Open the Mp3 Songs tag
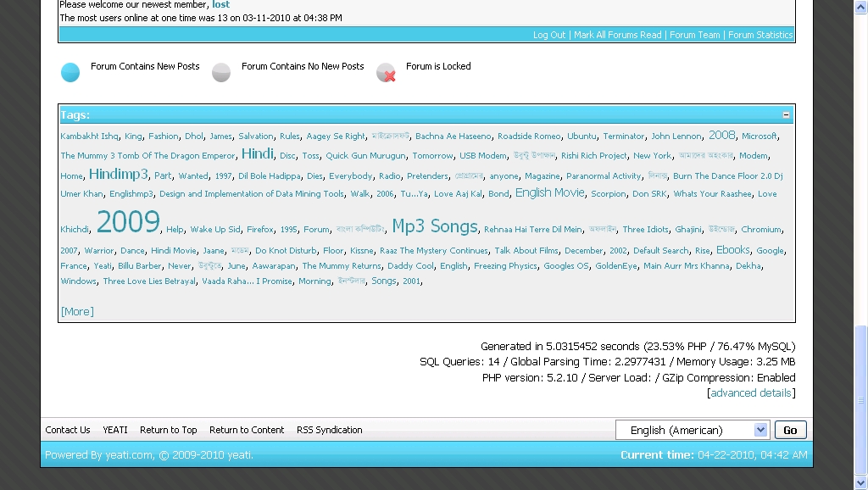Image resolution: width=868 pixels, height=490 pixels. pyautogui.click(x=435, y=226)
